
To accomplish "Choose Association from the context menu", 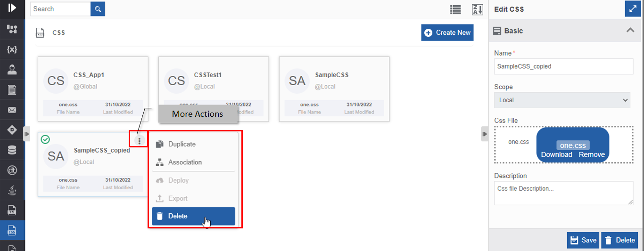I will coord(193,162).
